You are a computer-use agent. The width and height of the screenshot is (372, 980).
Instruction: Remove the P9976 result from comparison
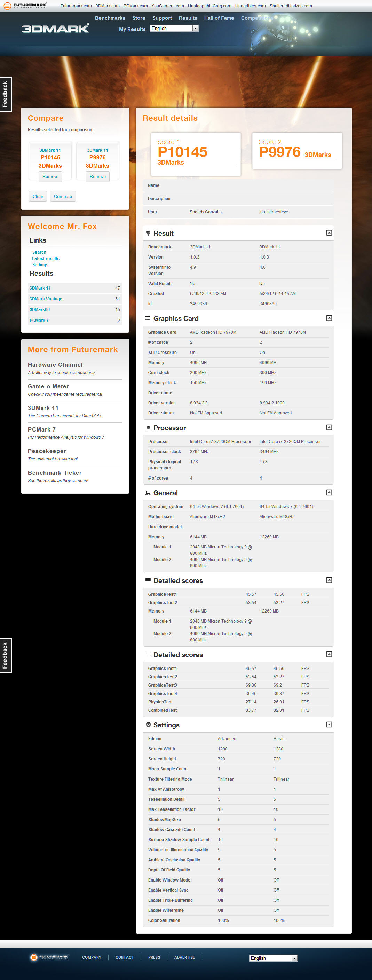click(98, 176)
